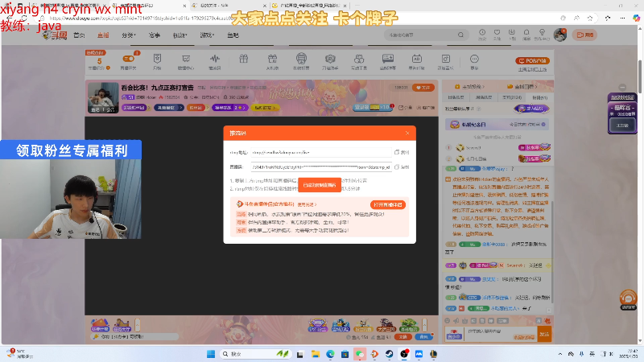Open Microsoft Edge from taskbar
Image resolution: width=644 pixels, height=362 pixels.
point(330,354)
